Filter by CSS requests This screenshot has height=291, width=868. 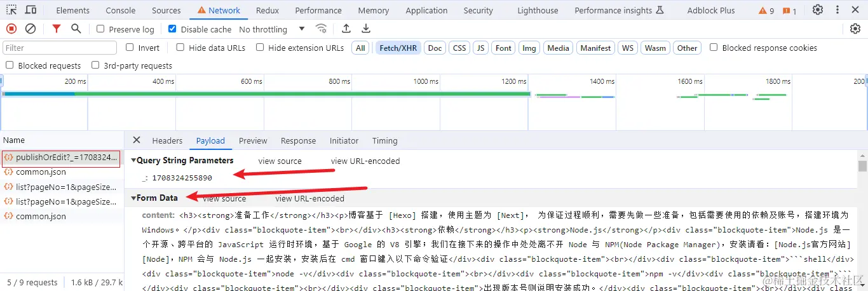[x=459, y=48]
